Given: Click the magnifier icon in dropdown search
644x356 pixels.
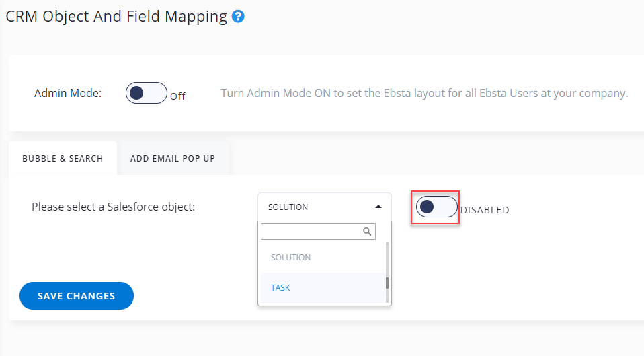Looking at the screenshot, I should point(367,231).
